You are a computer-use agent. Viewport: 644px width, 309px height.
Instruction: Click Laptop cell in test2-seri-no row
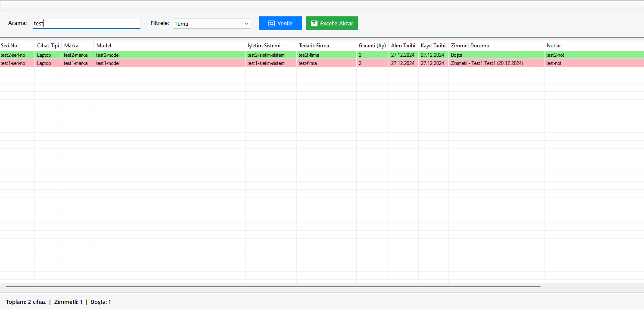[x=48, y=55]
